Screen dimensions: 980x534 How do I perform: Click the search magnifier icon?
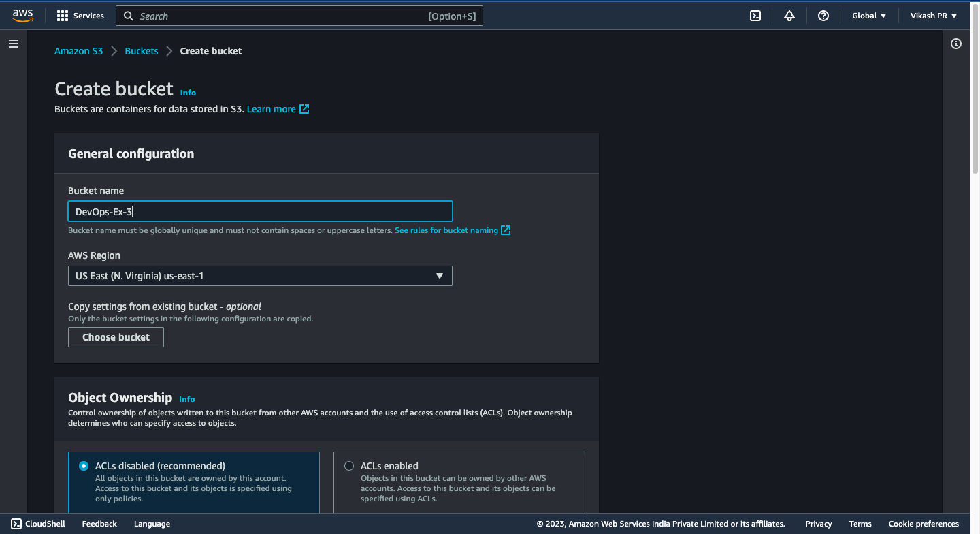129,16
